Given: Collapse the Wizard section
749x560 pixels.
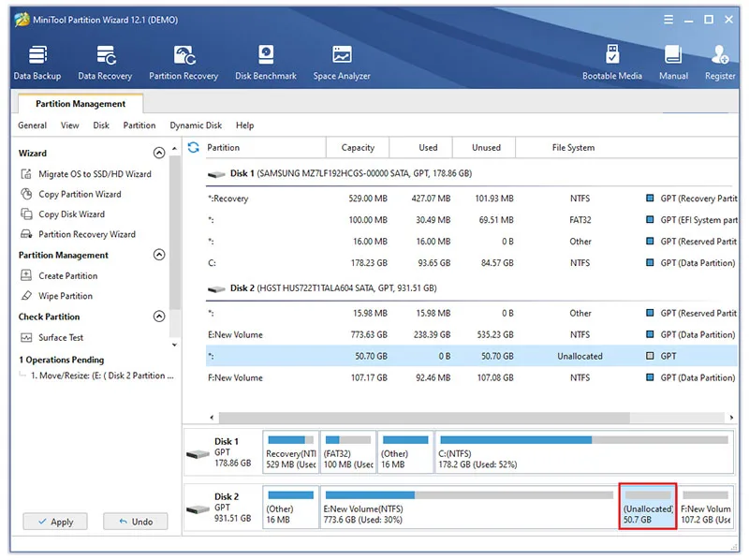Looking at the screenshot, I should [x=159, y=153].
